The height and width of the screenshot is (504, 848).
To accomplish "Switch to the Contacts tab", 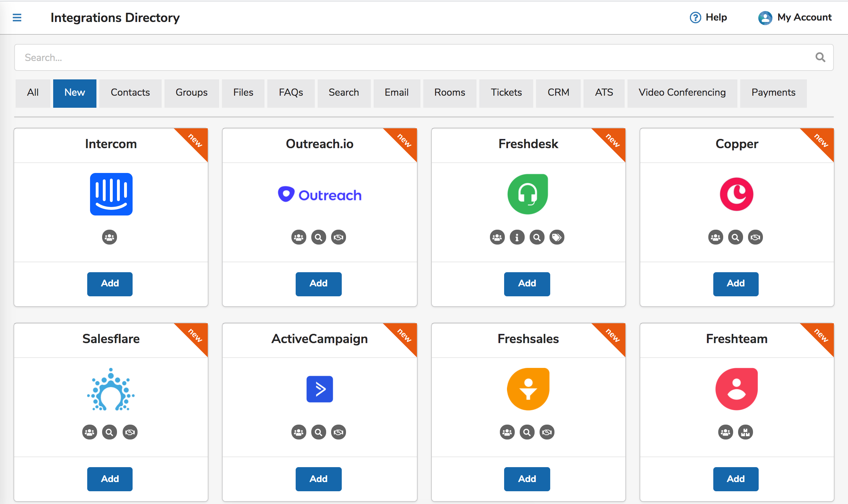I will pyautogui.click(x=130, y=93).
